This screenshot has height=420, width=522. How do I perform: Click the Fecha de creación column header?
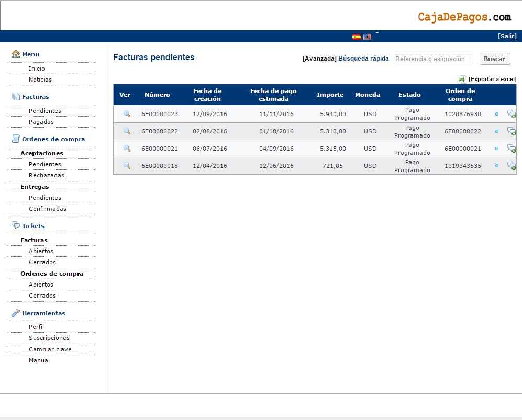tap(207, 95)
